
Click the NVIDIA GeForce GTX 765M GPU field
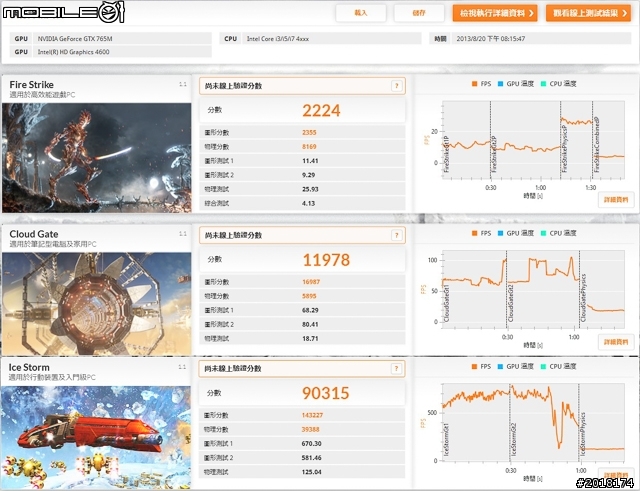click(122, 39)
